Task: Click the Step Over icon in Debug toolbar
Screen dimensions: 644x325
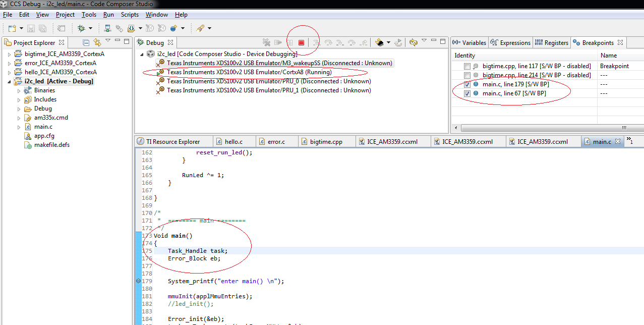Action: 328,43
